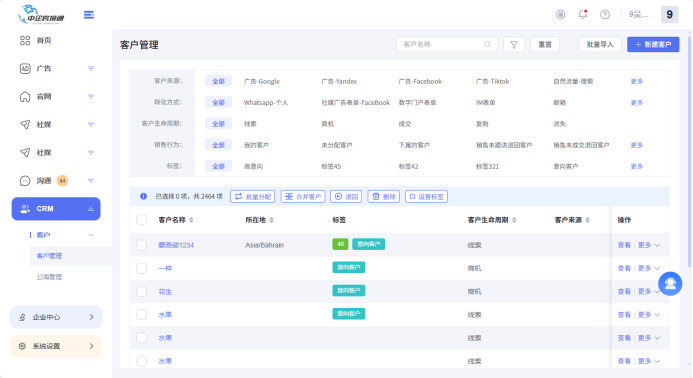Expand 系统设置 panel

(x=56, y=346)
